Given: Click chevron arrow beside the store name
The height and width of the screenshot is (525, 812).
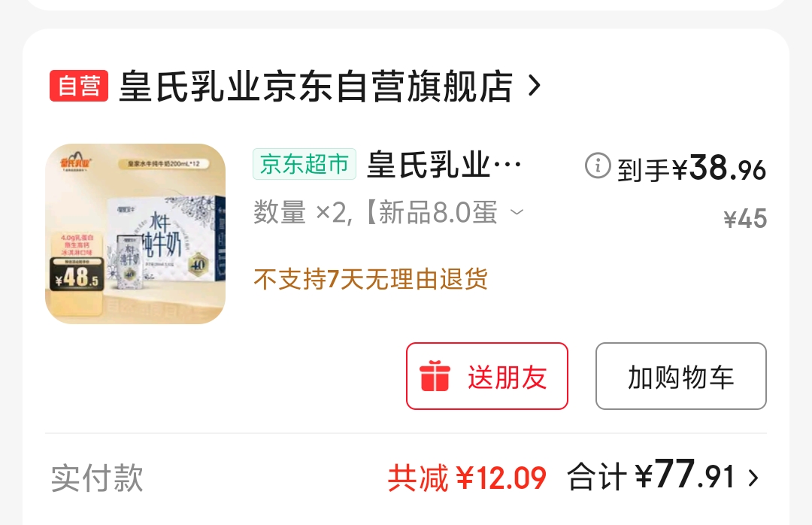Looking at the screenshot, I should pyautogui.click(x=535, y=86).
